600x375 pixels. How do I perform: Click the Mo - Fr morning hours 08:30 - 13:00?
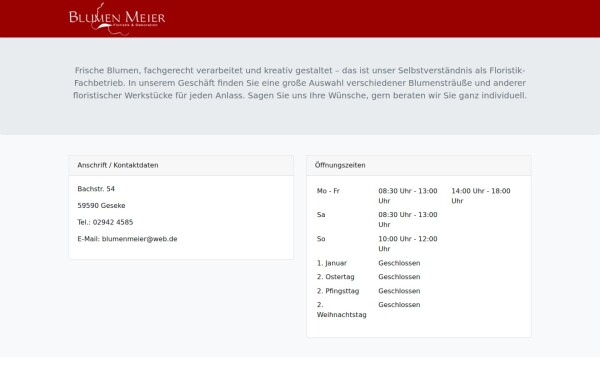(x=408, y=196)
